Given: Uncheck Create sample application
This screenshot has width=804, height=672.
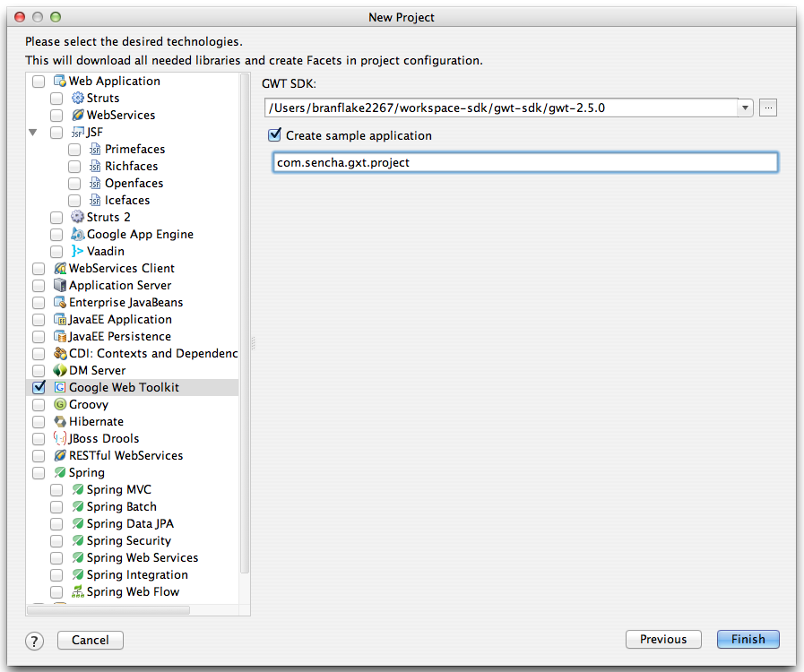Looking at the screenshot, I should tap(275, 135).
